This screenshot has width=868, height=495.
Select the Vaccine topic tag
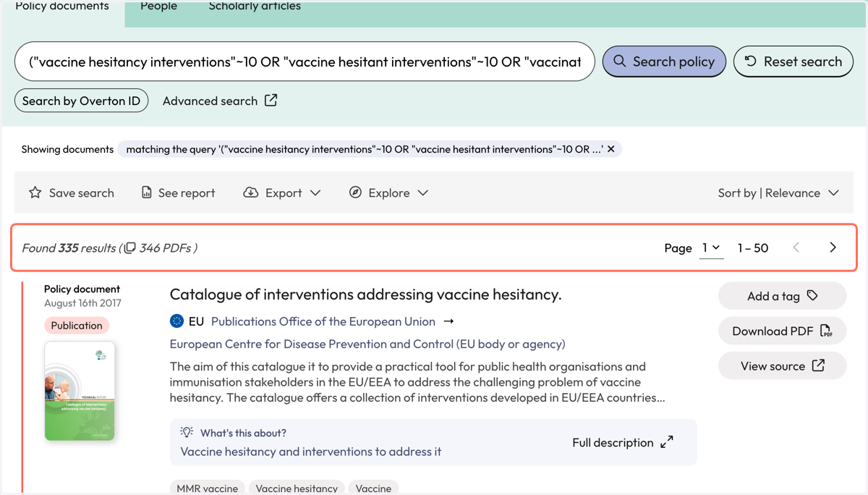pyautogui.click(x=373, y=488)
